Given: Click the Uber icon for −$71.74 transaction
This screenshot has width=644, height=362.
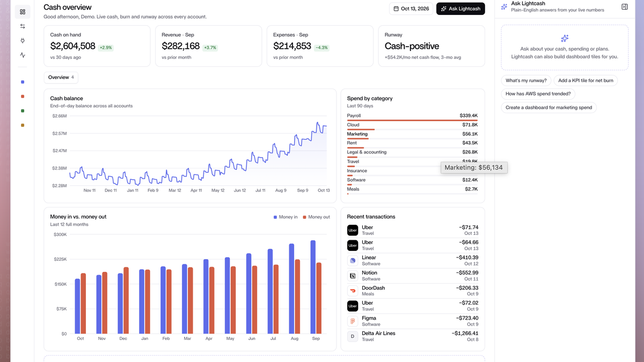Looking at the screenshot, I should (353, 230).
